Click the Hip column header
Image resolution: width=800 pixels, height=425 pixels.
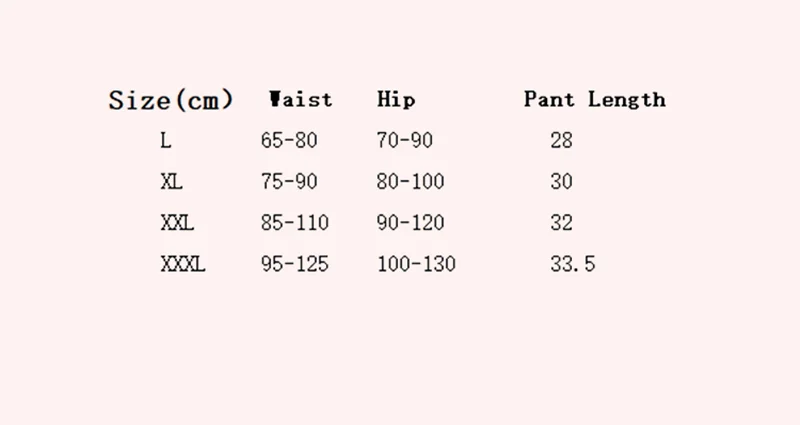coord(396,100)
